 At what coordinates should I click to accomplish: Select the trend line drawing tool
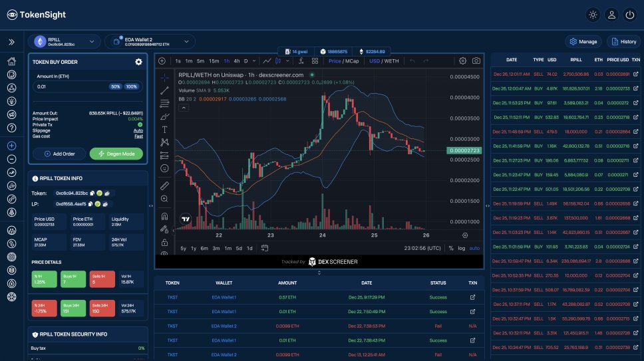click(164, 90)
